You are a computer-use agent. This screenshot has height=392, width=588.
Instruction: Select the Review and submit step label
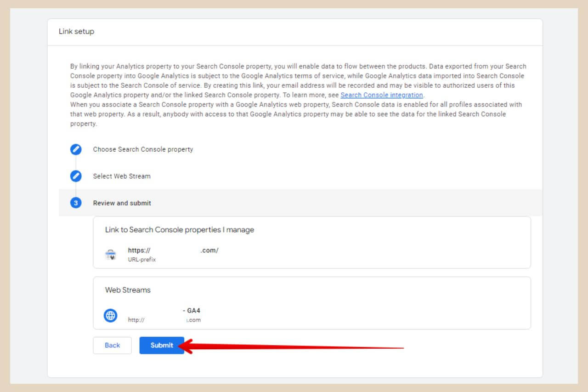point(122,203)
